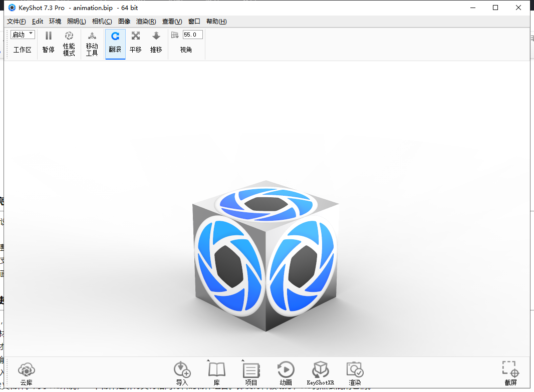Activate the Move Tool (移动工具)
Screen dimensions: 534x392
[x=92, y=44]
